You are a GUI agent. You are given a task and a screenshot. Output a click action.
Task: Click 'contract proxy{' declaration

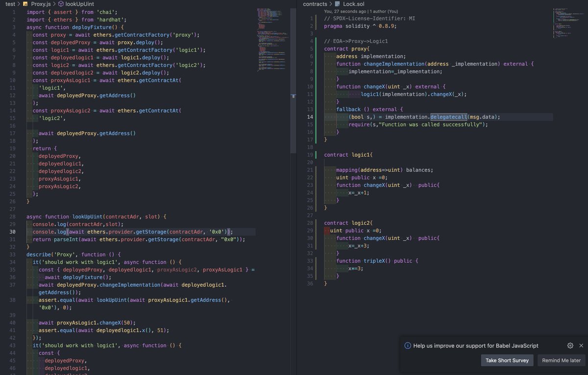[x=347, y=49]
